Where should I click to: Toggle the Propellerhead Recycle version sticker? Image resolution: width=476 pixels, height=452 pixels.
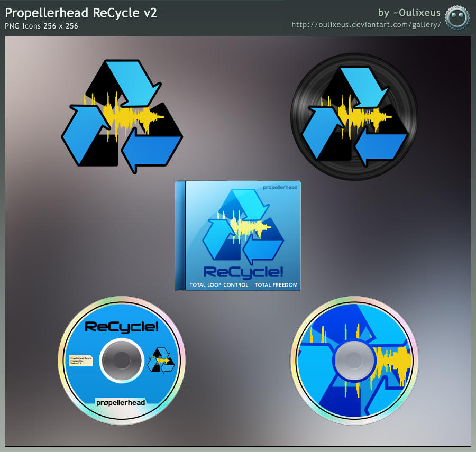[x=80, y=360]
